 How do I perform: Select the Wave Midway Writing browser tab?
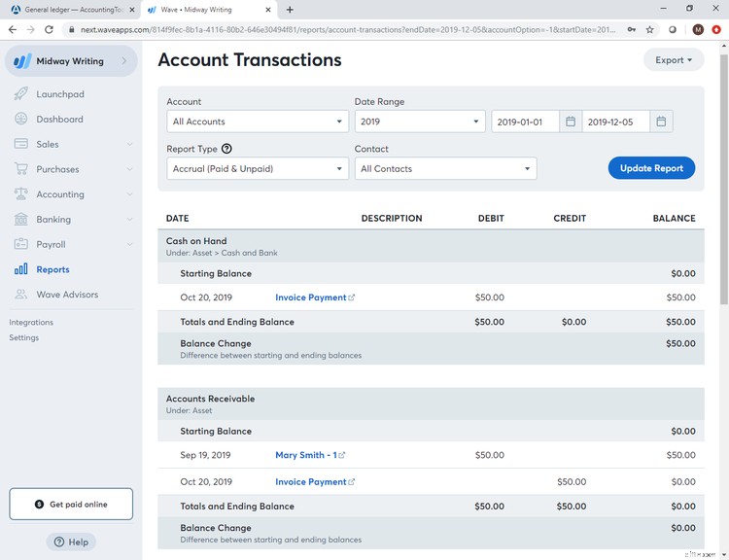pos(208,10)
